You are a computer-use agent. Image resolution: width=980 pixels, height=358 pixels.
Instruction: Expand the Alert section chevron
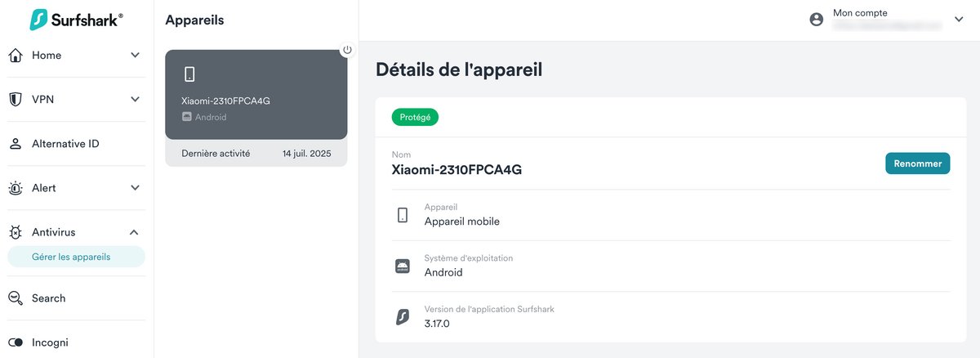[135, 188]
